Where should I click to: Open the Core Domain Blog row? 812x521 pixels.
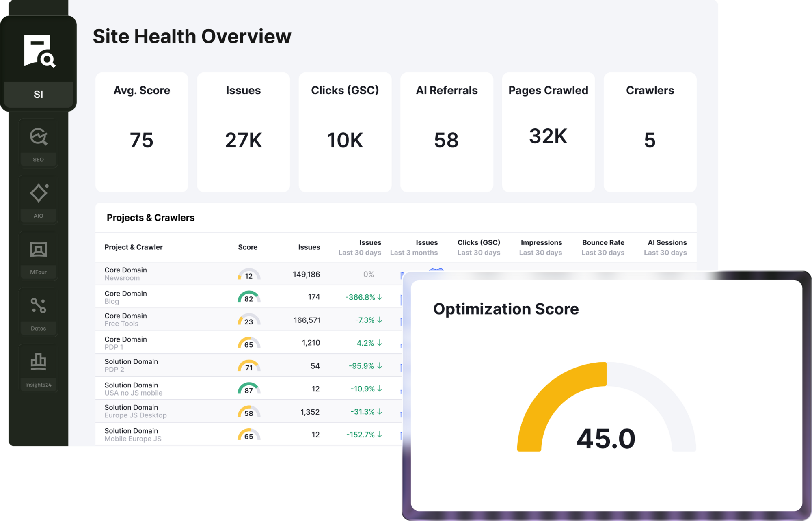[248, 297]
